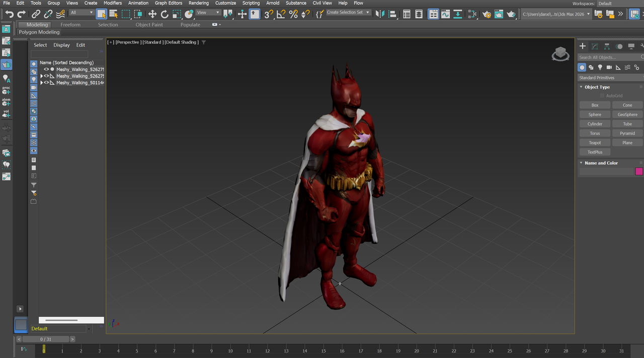Toggle Display Lights filter in Scene Explorer
Viewport: 644px width, 358px height.
tap(34, 80)
